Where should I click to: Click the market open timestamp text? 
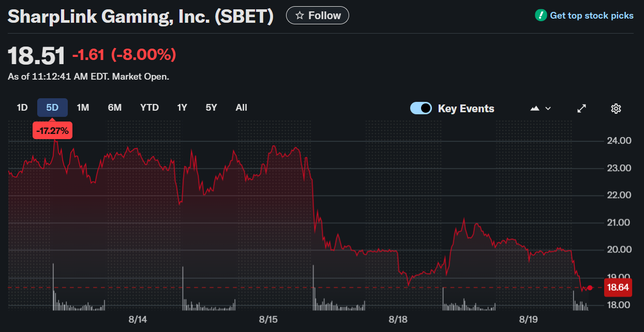pos(88,77)
